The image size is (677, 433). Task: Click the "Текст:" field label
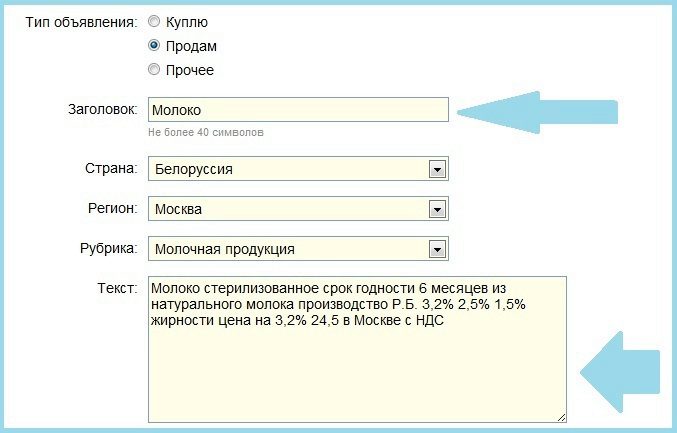point(116,288)
